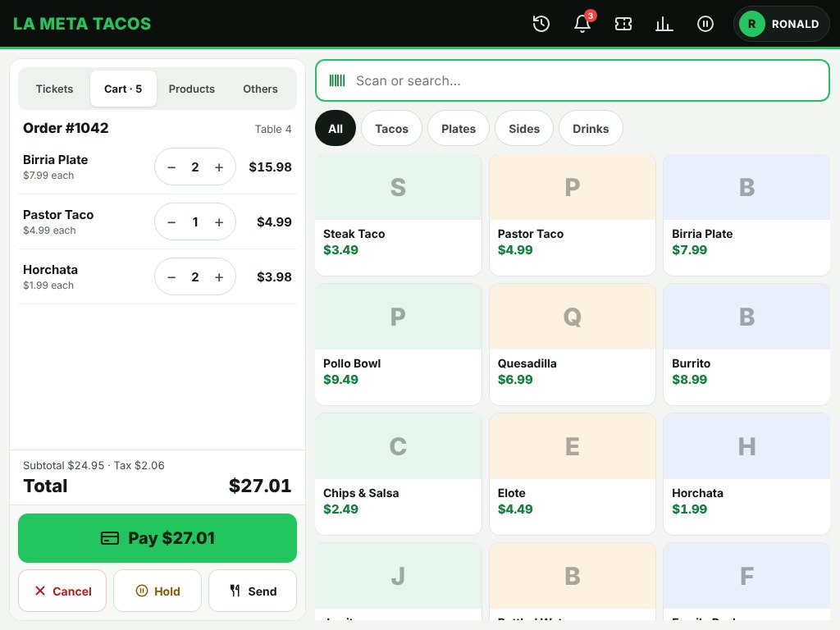Filter by All category
Image resolution: width=840 pixels, height=630 pixels.
[x=336, y=129]
